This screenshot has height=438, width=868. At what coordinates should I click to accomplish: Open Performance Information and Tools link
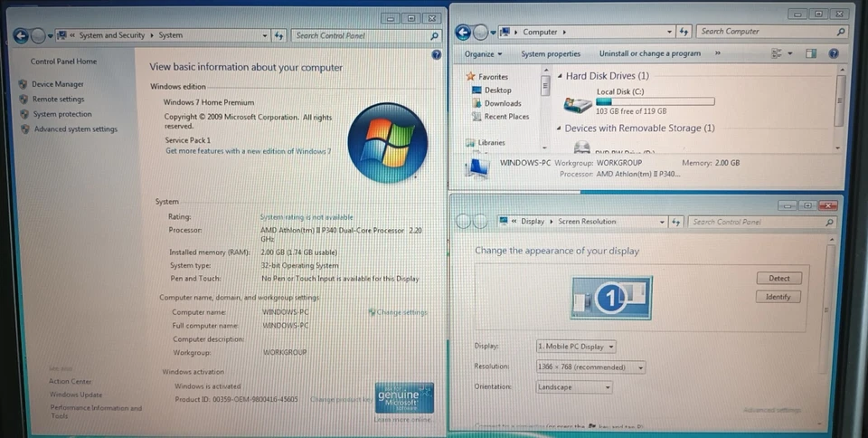point(97,412)
